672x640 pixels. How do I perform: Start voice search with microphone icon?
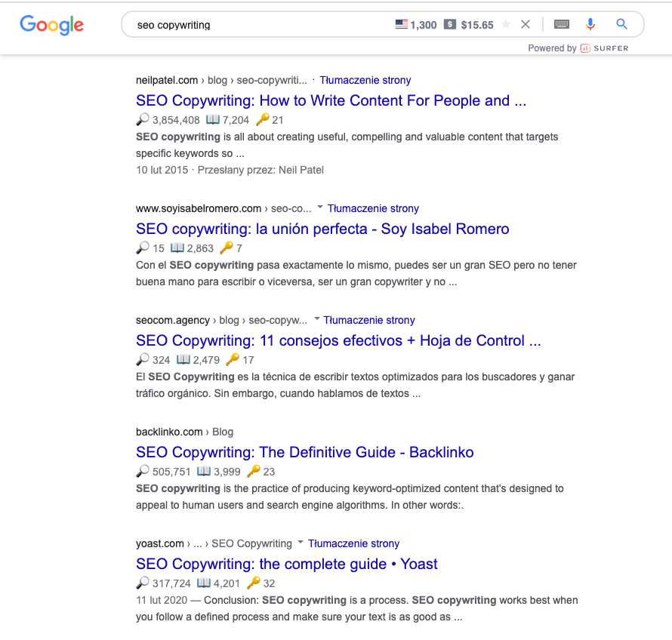[590, 24]
